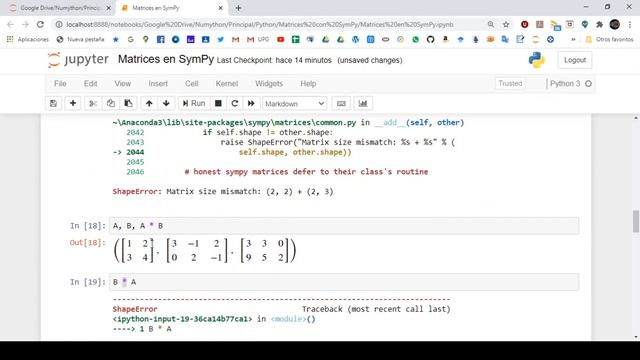Click the Jupyter logo
This screenshot has height=360, width=640.
coord(78,60)
